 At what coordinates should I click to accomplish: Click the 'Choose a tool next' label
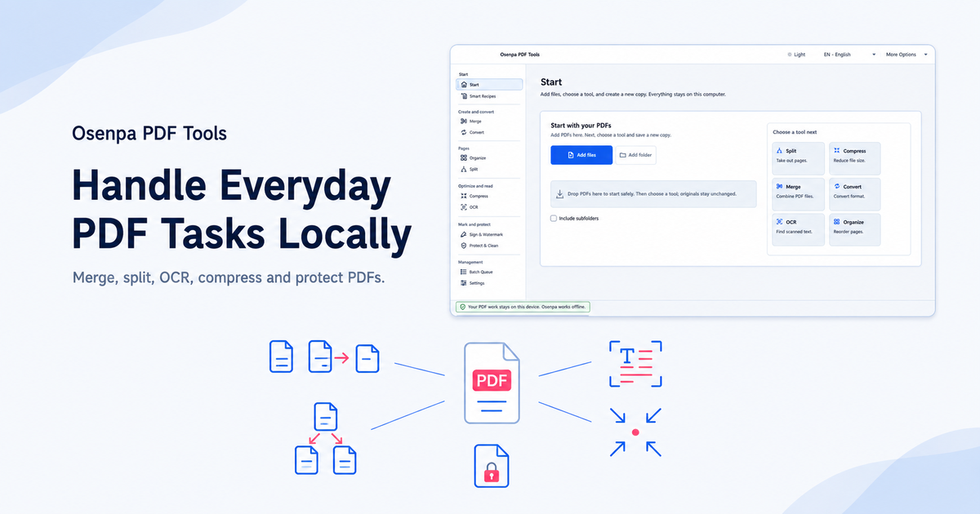pos(795,131)
